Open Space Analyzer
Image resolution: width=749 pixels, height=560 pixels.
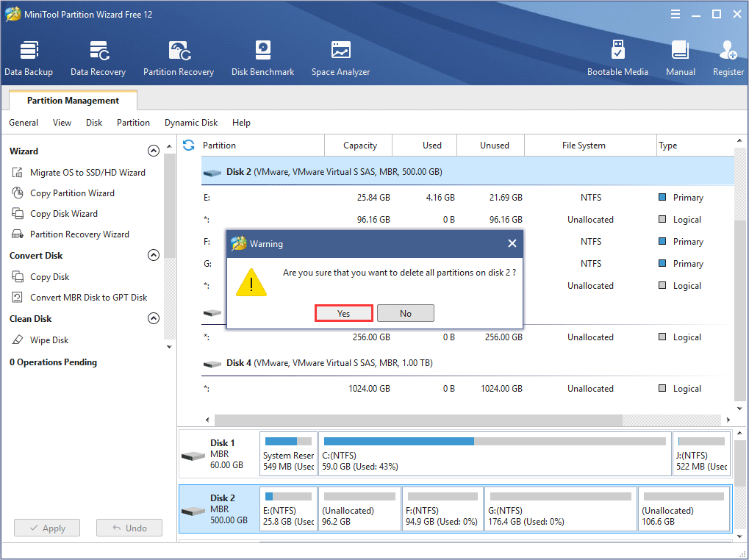pos(340,58)
